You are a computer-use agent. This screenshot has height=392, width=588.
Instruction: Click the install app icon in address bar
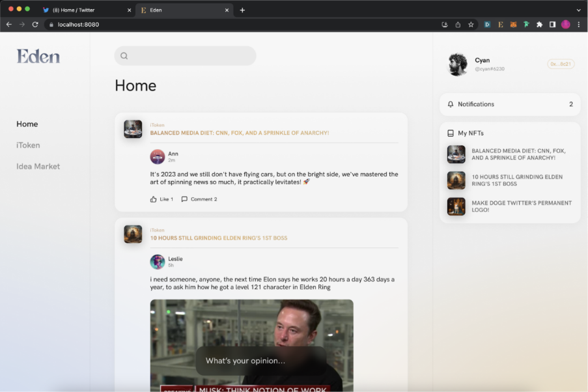click(x=445, y=25)
